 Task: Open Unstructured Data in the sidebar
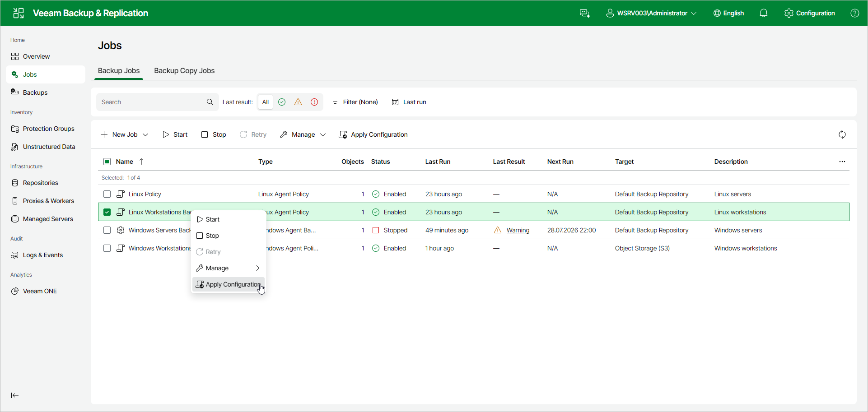[x=46, y=147]
